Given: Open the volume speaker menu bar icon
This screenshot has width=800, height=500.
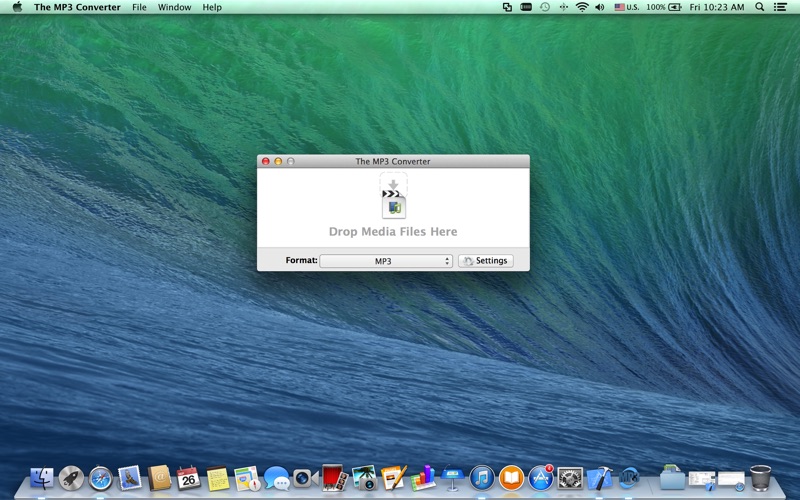Looking at the screenshot, I should pyautogui.click(x=600, y=7).
